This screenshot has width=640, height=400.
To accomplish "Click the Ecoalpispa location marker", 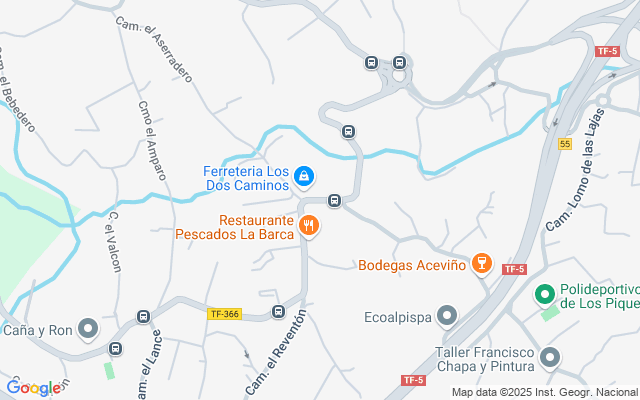I will (447, 316).
